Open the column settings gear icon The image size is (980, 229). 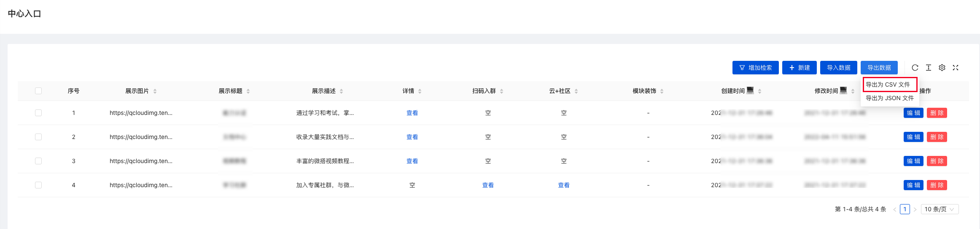pos(942,68)
